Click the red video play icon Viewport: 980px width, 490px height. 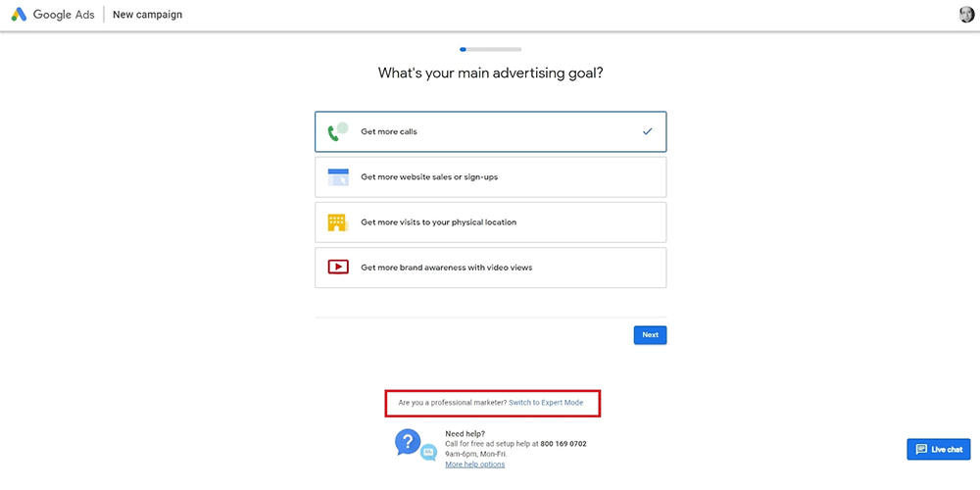point(337,267)
